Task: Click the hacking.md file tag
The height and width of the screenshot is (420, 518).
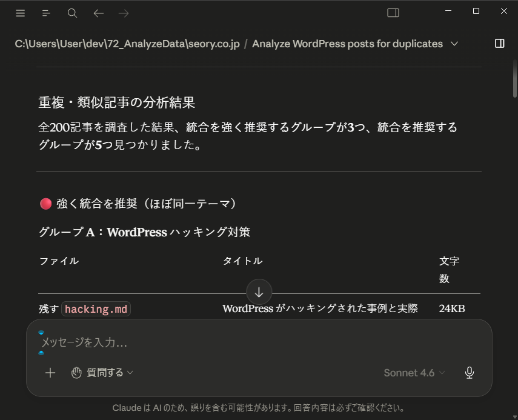Action: tap(96, 309)
